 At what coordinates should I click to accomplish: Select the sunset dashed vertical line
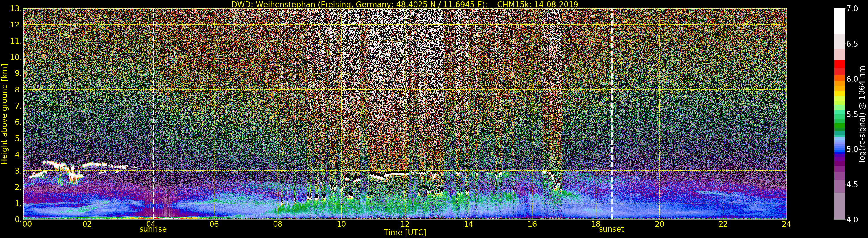point(611,114)
